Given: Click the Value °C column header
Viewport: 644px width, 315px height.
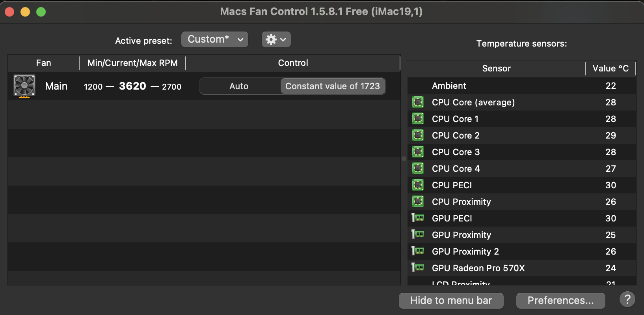Looking at the screenshot, I should (610, 69).
